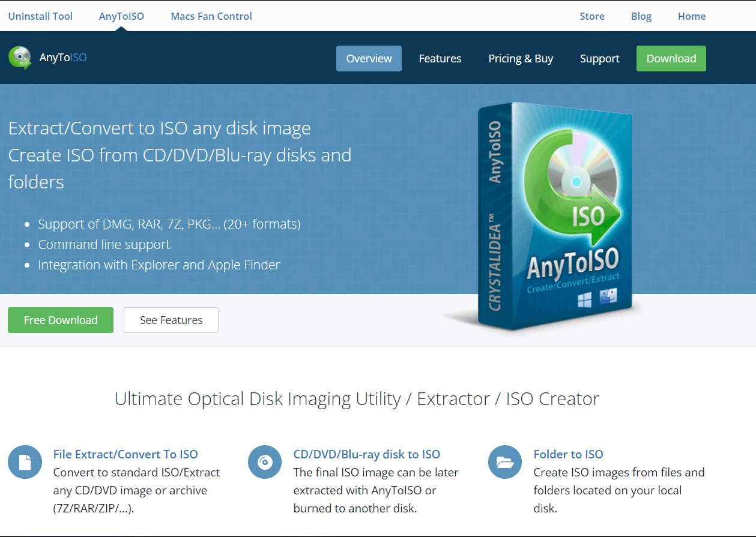
Task: Open the Macs Fan Control product link
Action: pos(211,16)
